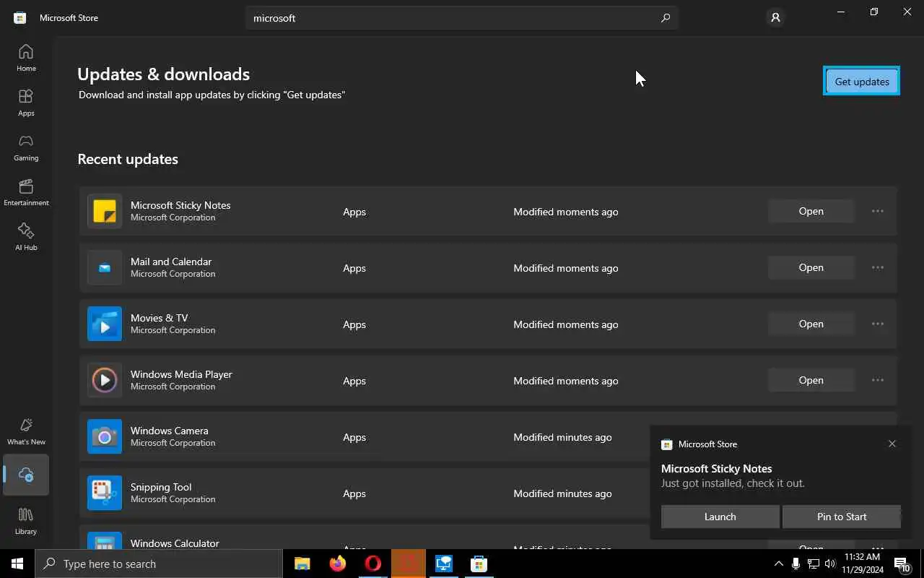The image size is (924, 578).
Task: Click the Snipping Tool row title
Action: coord(161,487)
